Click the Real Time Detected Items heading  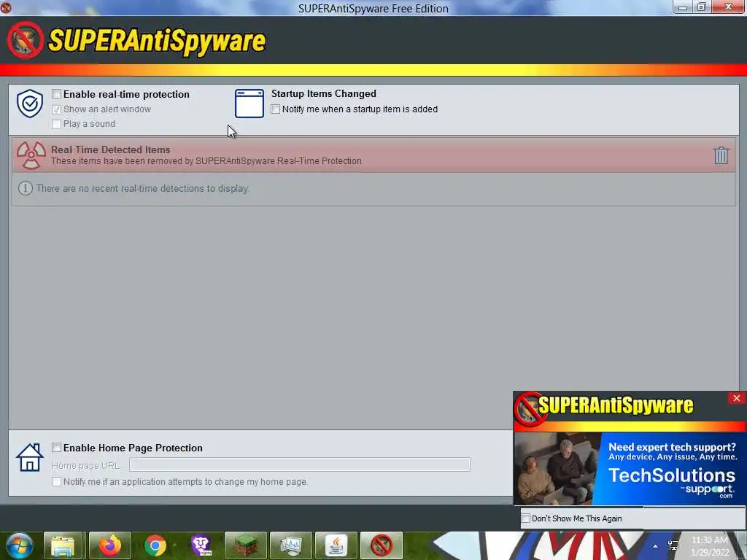[111, 149]
